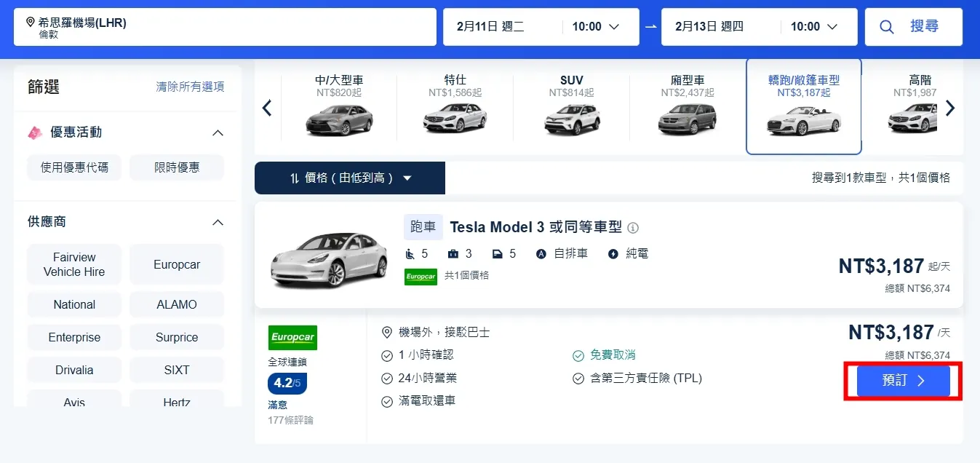The height and width of the screenshot is (463, 980).
Task: Click the pickup location field 希思羅機場(LHR)
Action: coord(225,27)
